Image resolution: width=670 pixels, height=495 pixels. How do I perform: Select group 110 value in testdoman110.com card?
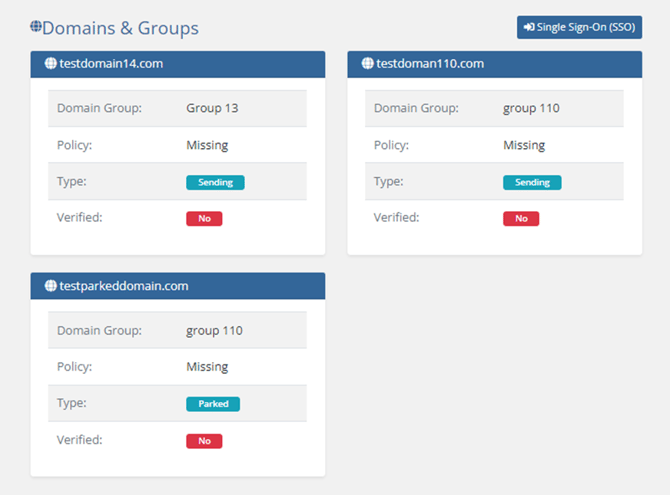tap(531, 108)
